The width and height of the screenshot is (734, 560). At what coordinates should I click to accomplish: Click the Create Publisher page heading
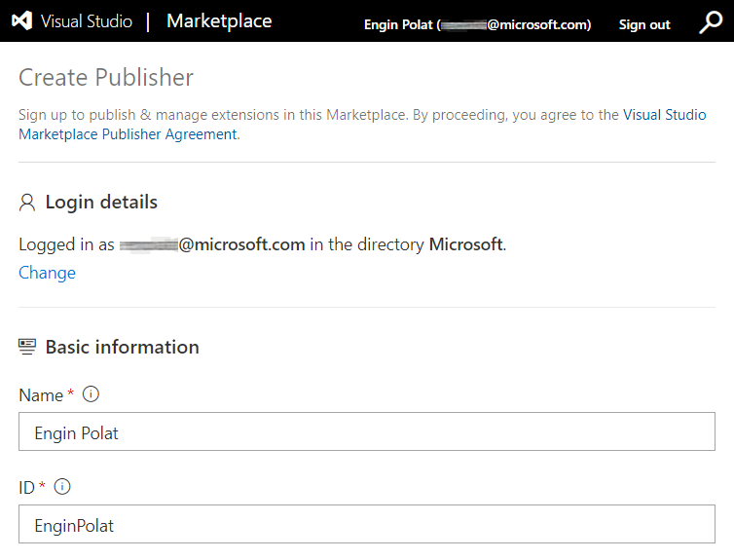point(106,77)
